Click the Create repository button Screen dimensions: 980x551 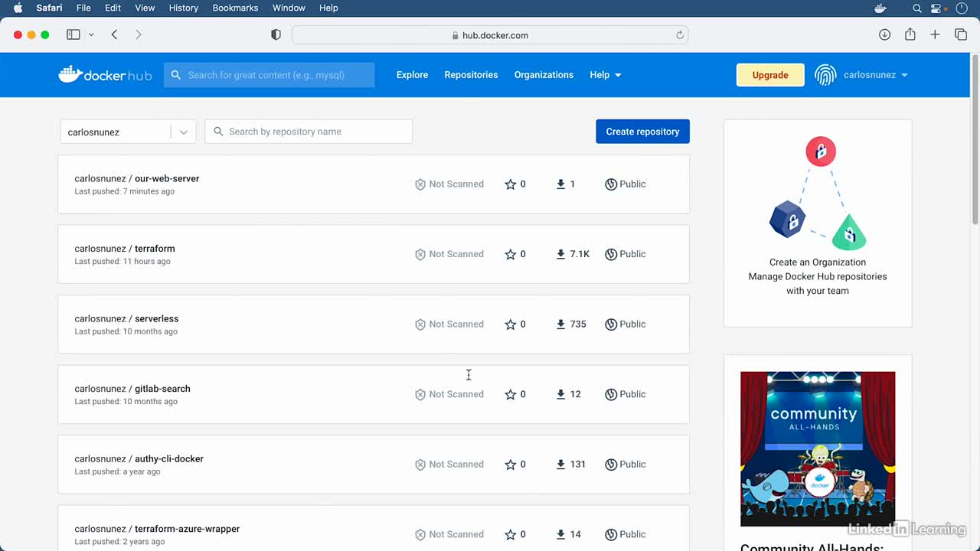pyautogui.click(x=642, y=132)
